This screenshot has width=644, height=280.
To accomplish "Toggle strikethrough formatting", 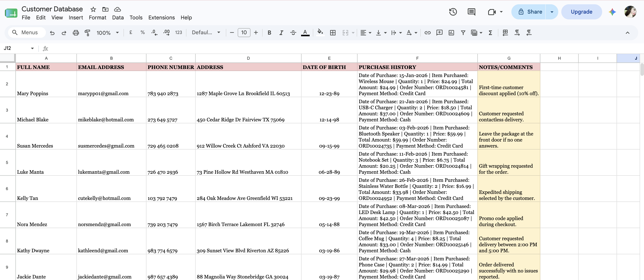I will (x=293, y=33).
